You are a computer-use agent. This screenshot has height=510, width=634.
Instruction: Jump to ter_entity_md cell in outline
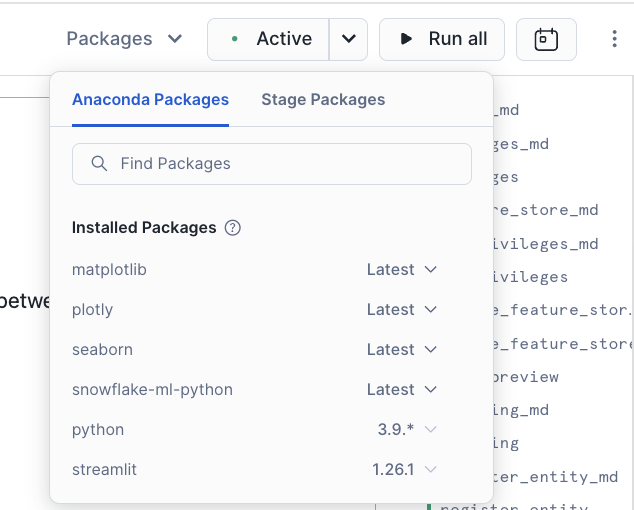(x=555, y=477)
